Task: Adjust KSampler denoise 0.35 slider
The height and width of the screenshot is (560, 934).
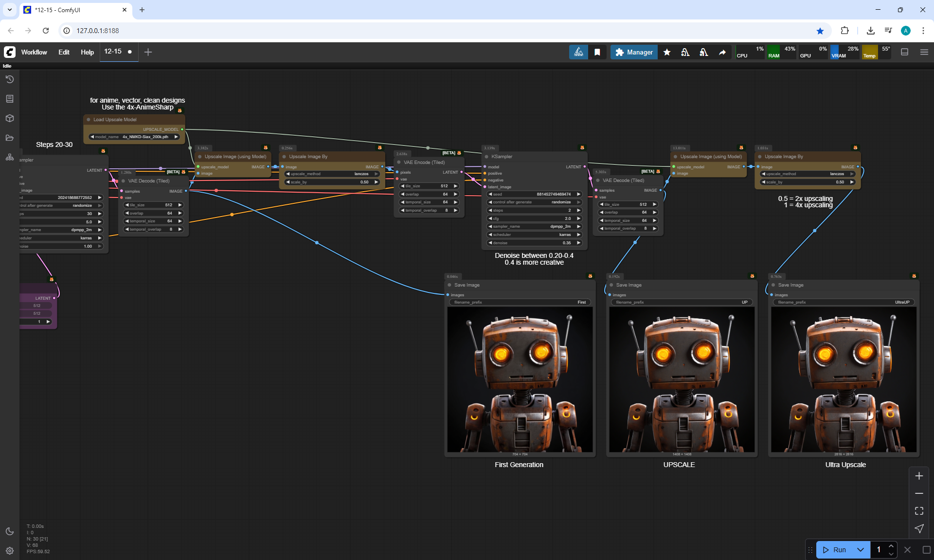Action: [x=534, y=243]
